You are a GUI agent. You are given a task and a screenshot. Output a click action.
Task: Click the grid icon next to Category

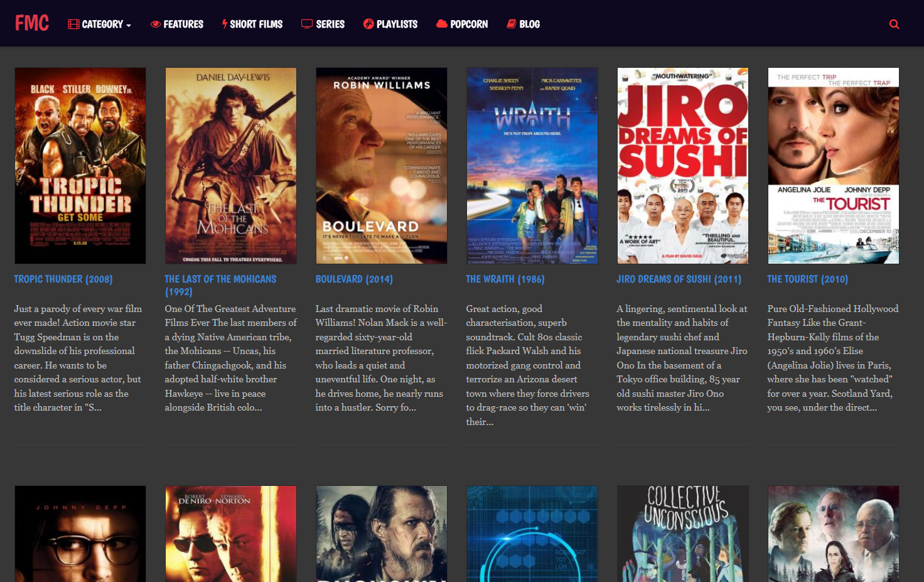73,23
